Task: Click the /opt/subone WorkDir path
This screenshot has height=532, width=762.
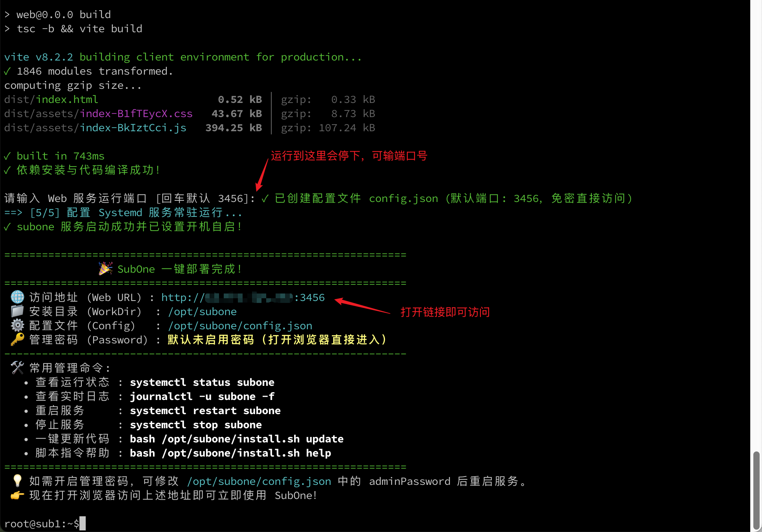Action: 202,312
